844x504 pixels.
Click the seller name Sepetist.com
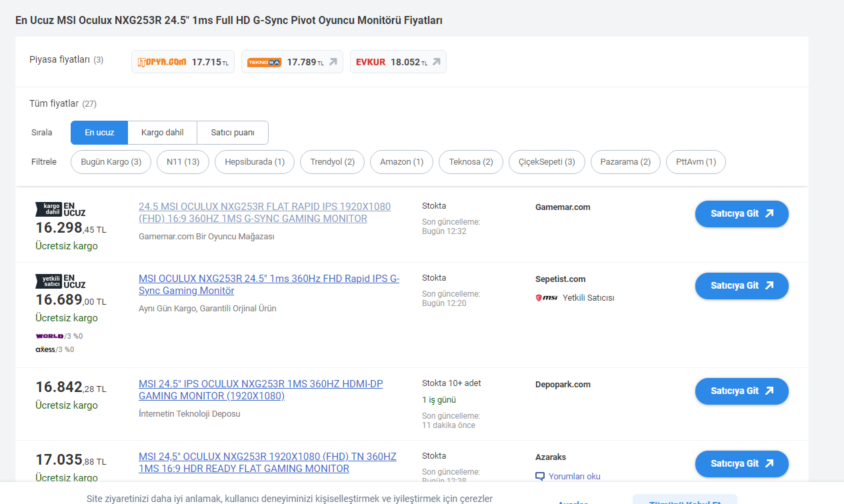[561, 279]
